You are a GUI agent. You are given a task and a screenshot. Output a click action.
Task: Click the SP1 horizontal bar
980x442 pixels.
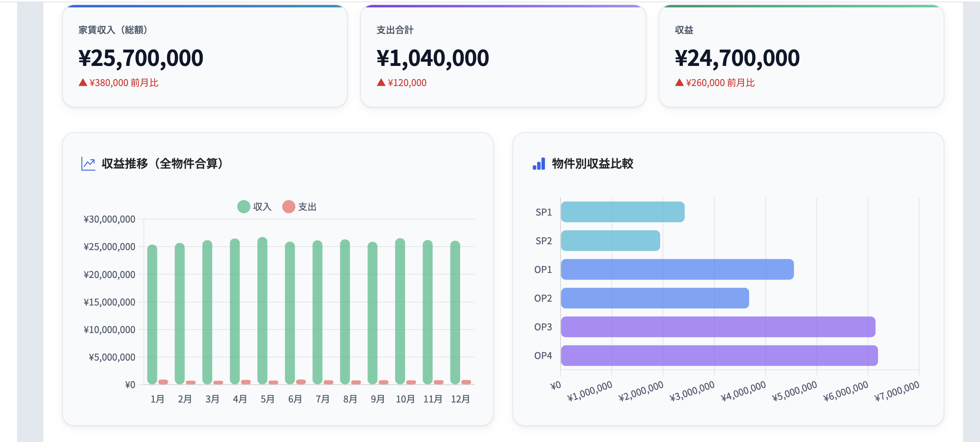click(x=622, y=212)
